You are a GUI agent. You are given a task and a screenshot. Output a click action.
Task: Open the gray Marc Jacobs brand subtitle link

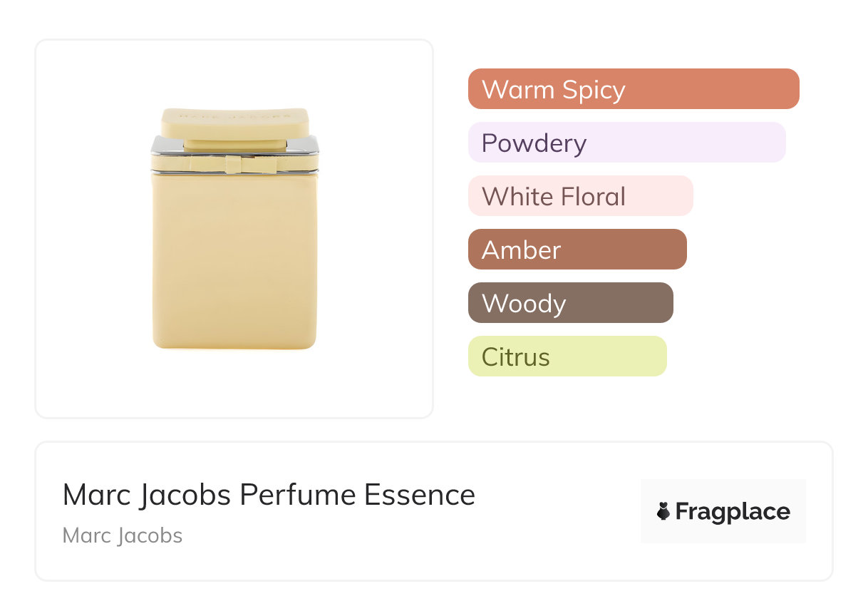(x=123, y=535)
